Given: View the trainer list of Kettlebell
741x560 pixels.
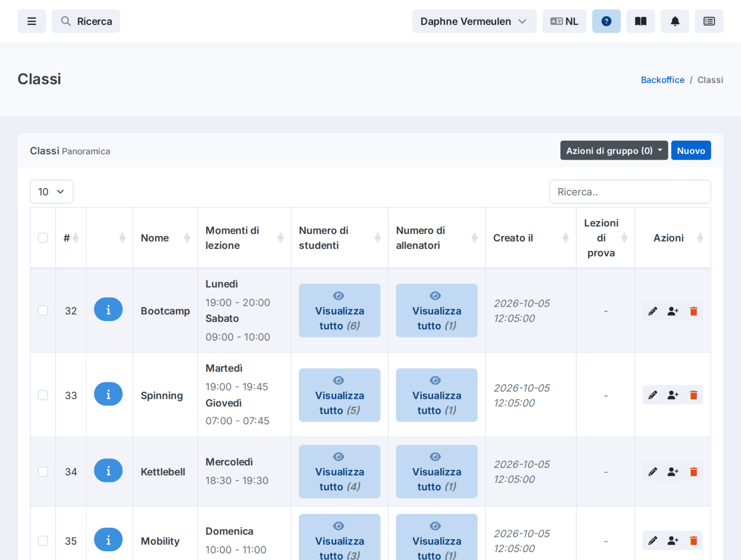Looking at the screenshot, I should pos(437,472).
